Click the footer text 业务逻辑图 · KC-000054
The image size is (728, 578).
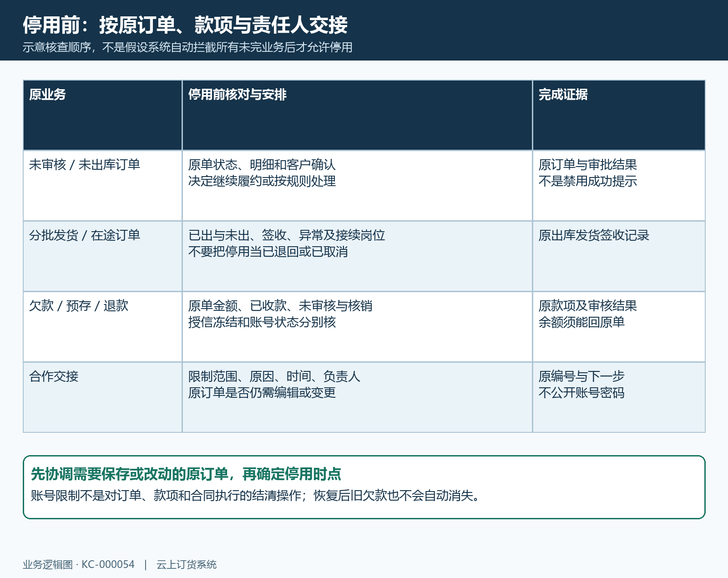click(79, 565)
